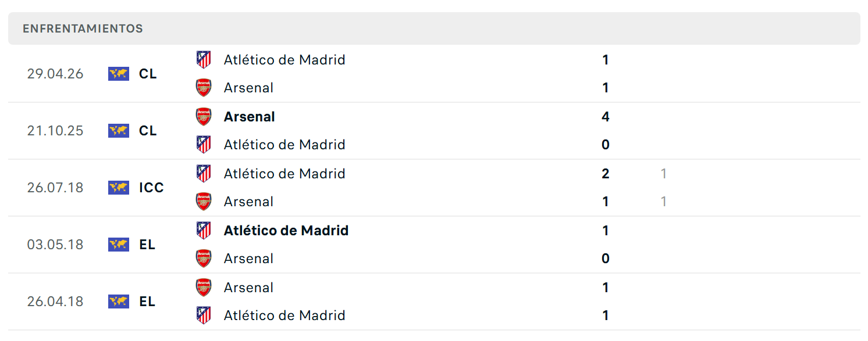
Task: Click Atlético crest in 29.04.26 match
Action: (204, 59)
